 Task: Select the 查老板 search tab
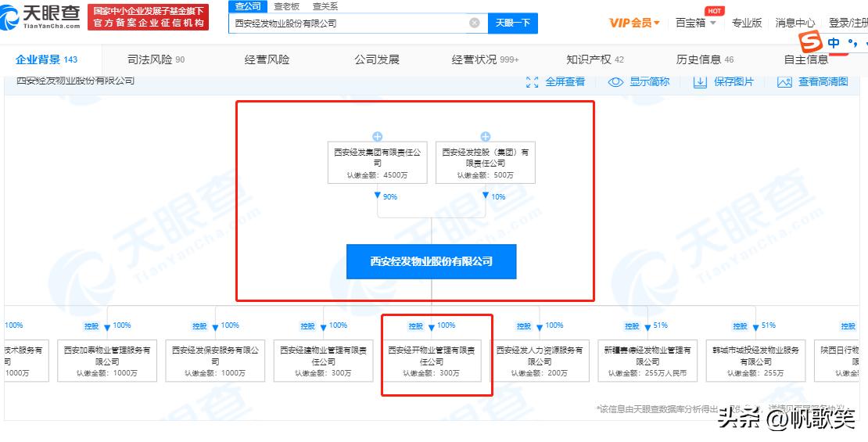287,6
